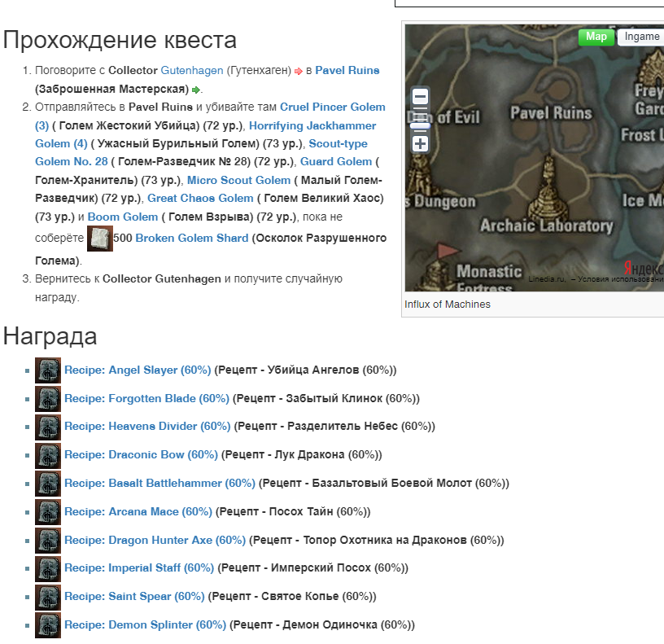Click the Recipe: Angel Slayer recipe icon
The image size is (664, 644).
pyautogui.click(x=47, y=370)
